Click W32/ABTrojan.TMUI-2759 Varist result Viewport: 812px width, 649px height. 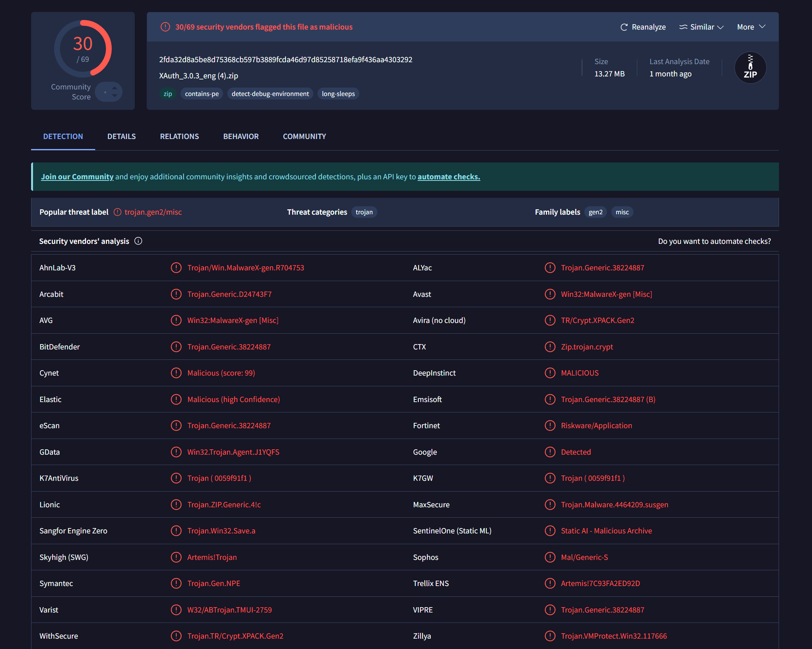point(230,610)
